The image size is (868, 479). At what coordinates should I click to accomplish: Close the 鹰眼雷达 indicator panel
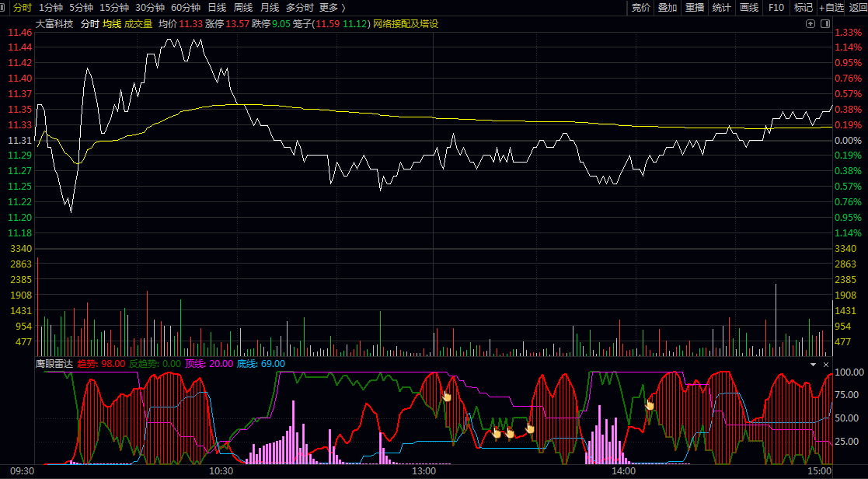click(826, 364)
